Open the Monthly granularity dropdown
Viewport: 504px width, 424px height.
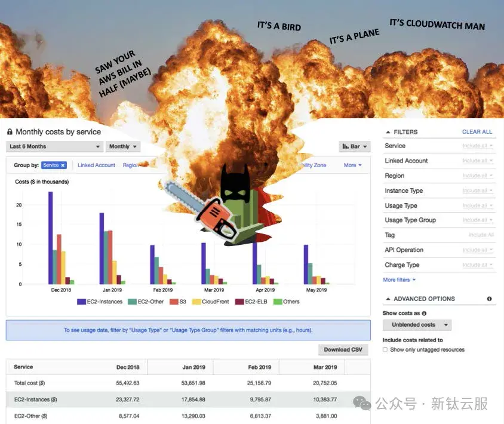[123, 146]
